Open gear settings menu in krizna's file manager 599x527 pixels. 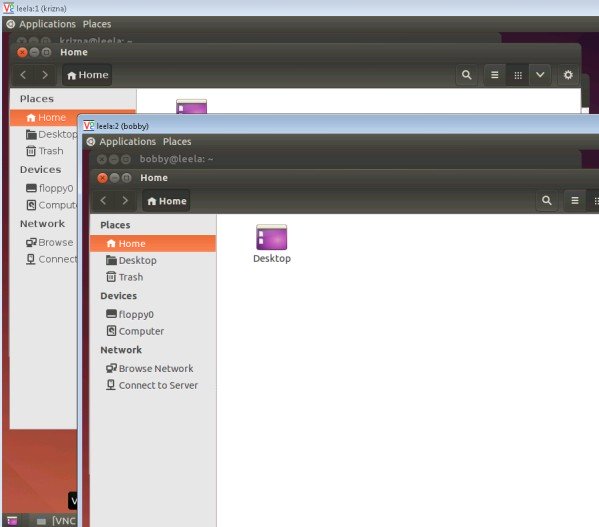click(568, 75)
